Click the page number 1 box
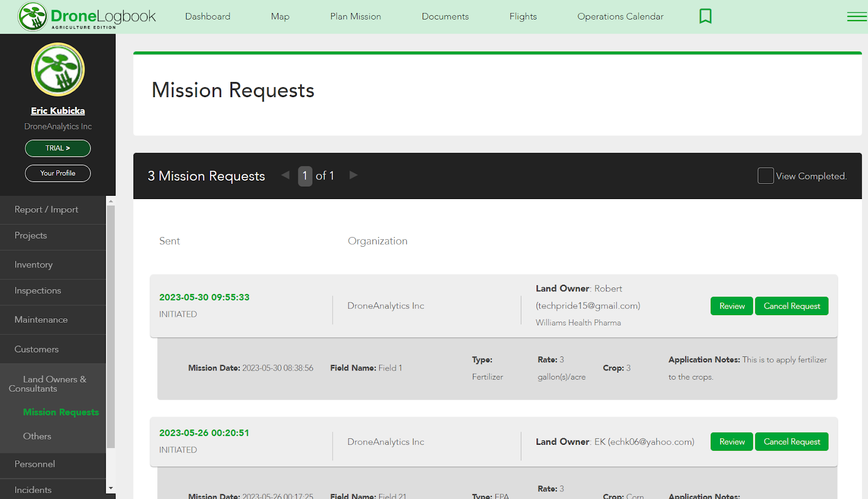 coord(305,176)
